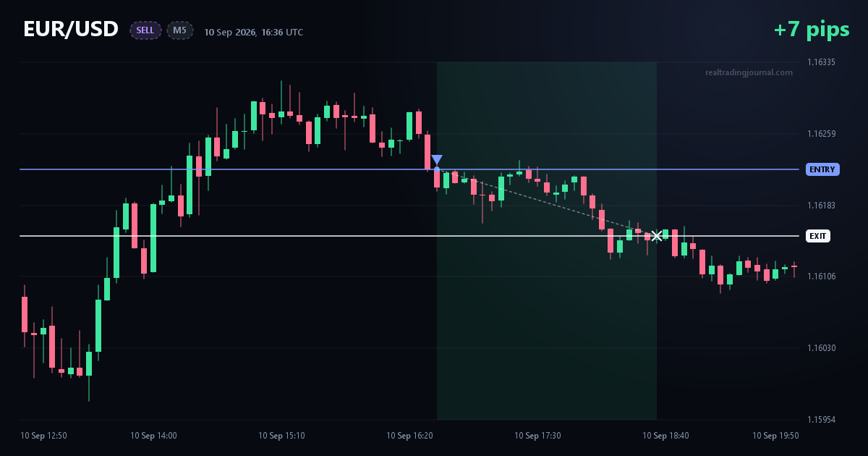Click the blue entry triangle marker
Viewport: 868px width, 456px height.
click(437, 160)
